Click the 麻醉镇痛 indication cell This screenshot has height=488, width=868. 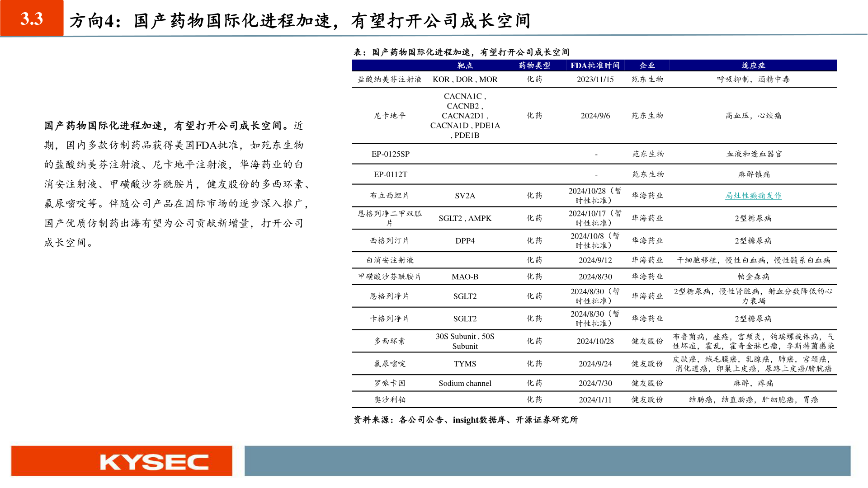coord(754,174)
